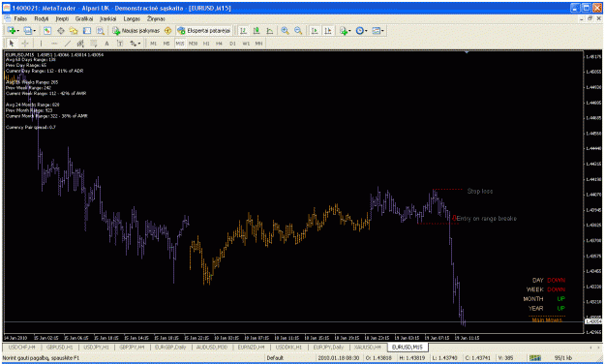The image size is (605, 364).
Task: Expand the Profiles dropdown arrow
Action: (34, 31)
